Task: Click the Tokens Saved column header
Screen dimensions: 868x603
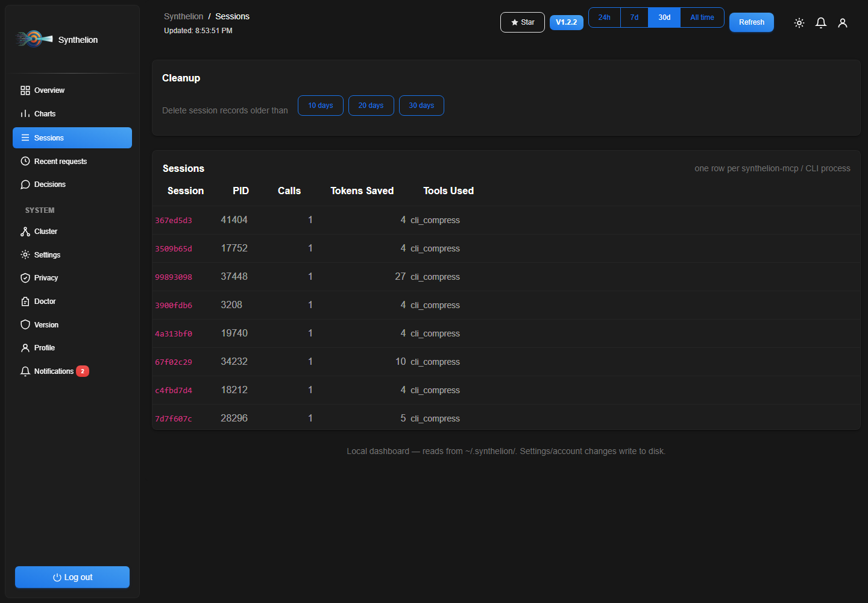Action: coord(362,191)
